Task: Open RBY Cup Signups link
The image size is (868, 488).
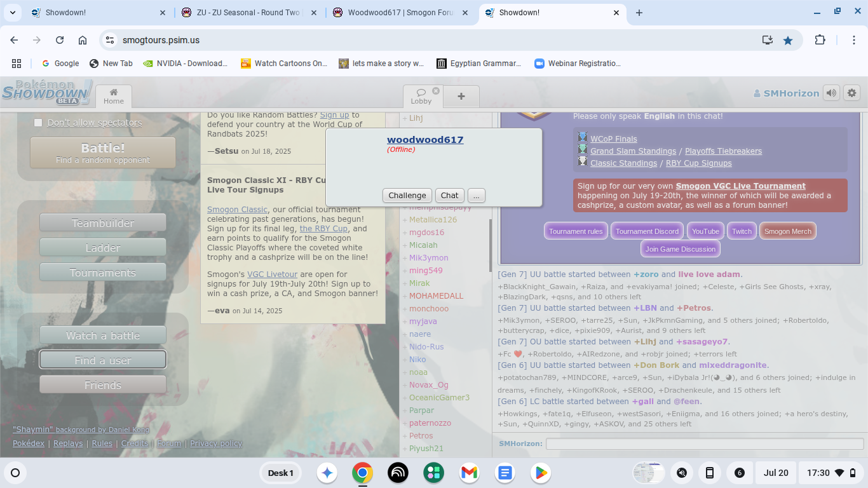Action: (x=699, y=163)
